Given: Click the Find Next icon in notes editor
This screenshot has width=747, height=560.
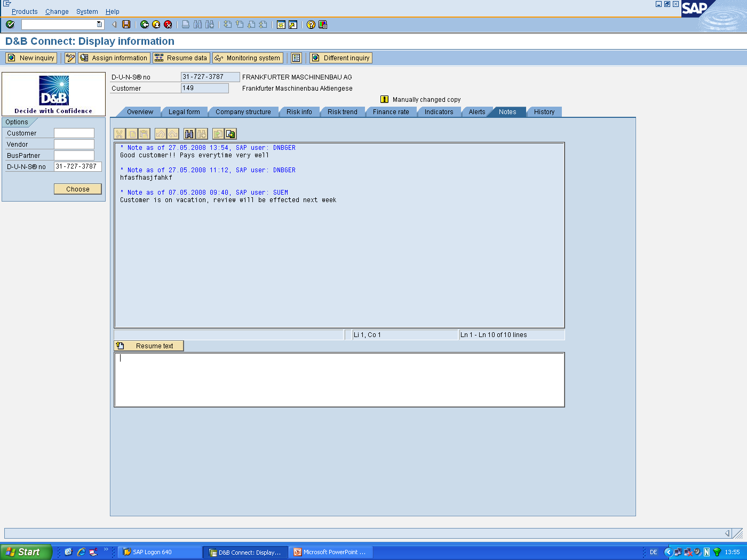Looking at the screenshot, I should 202,134.
